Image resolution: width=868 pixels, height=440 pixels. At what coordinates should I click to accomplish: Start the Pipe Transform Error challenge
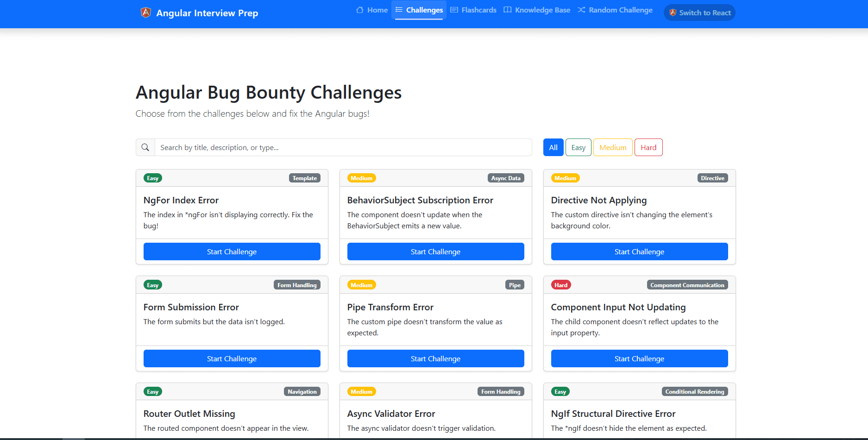point(436,358)
